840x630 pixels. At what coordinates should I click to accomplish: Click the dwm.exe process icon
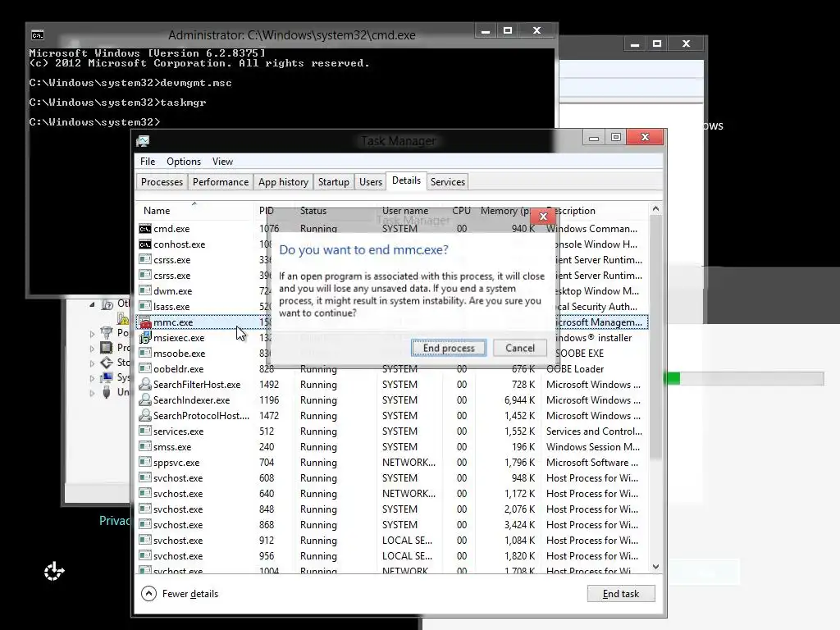point(144,291)
